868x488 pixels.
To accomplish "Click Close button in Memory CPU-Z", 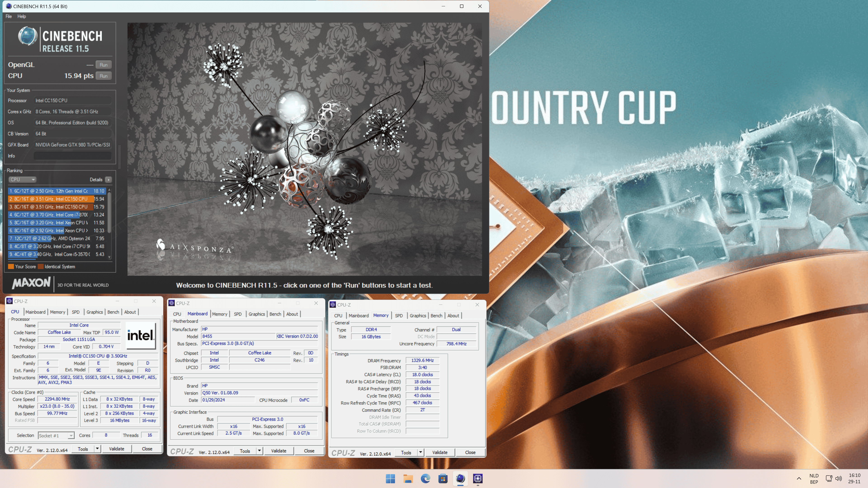I will pyautogui.click(x=470, y=453).
